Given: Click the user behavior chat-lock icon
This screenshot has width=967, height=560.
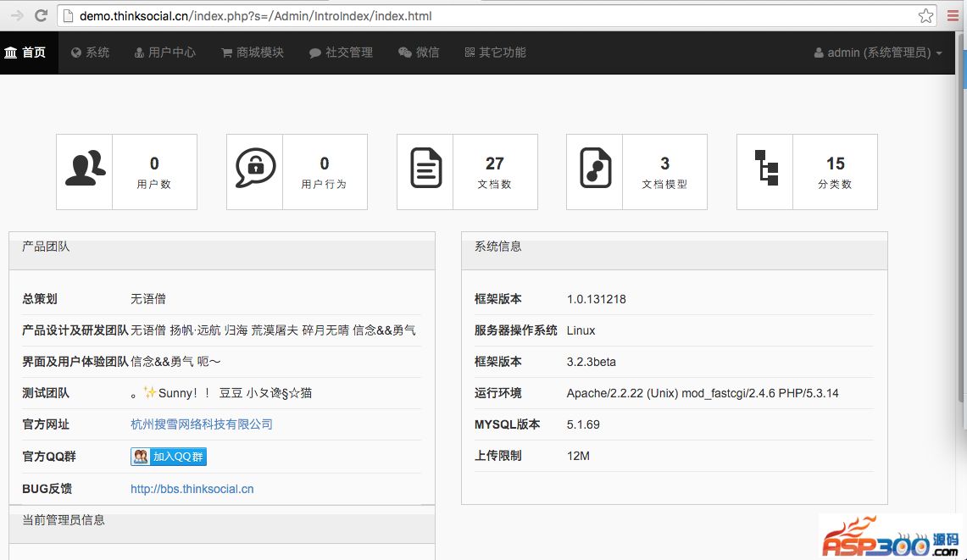Looking at the screenshot, I should click(255, 169).
